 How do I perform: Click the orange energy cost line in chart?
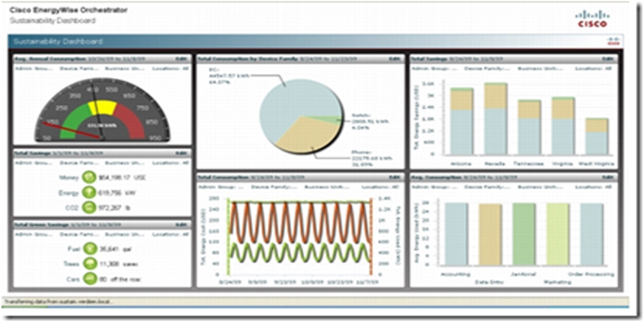(299, 222)
